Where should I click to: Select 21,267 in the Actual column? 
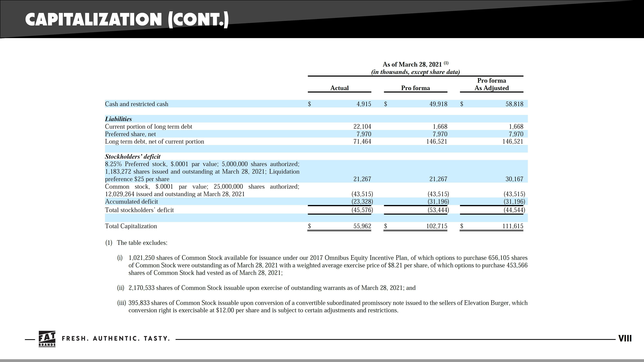coord(362,179)
